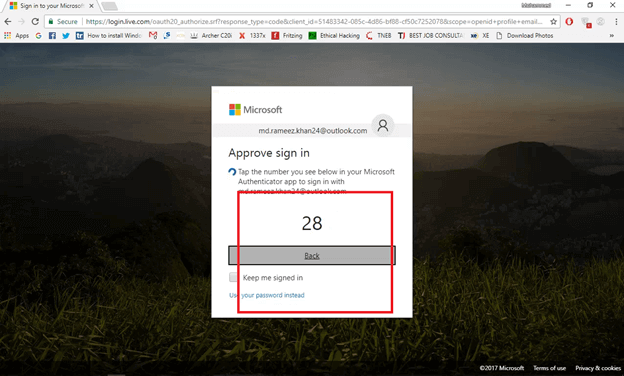Open the 1337x bookmark
The image size is (624, 376).
coord(252,35)
